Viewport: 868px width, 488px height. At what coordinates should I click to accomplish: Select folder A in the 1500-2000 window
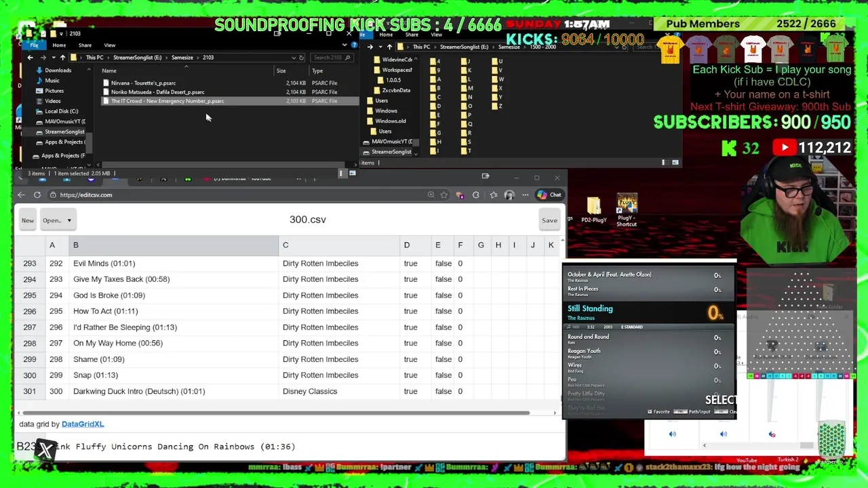[435, 79]
